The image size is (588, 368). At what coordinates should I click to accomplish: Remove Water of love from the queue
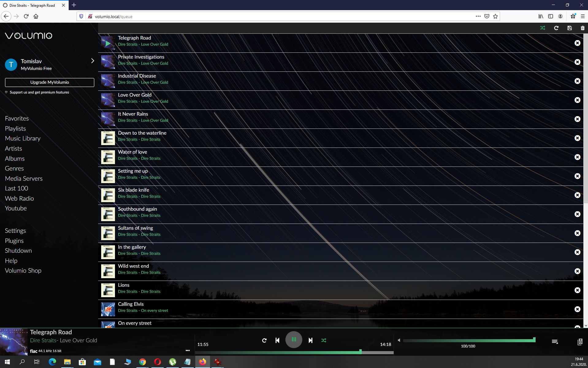577,157
